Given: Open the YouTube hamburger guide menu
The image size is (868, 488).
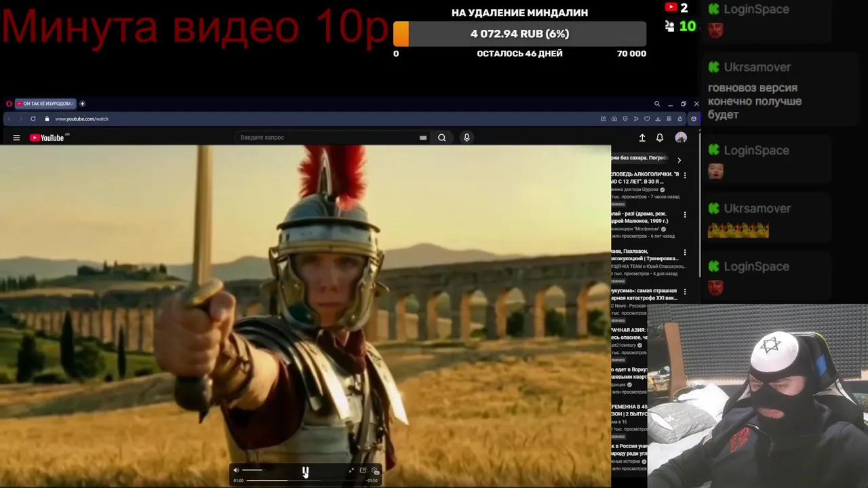Looking at the screenshot, I should pyautogui.click(x=16, y=138).
